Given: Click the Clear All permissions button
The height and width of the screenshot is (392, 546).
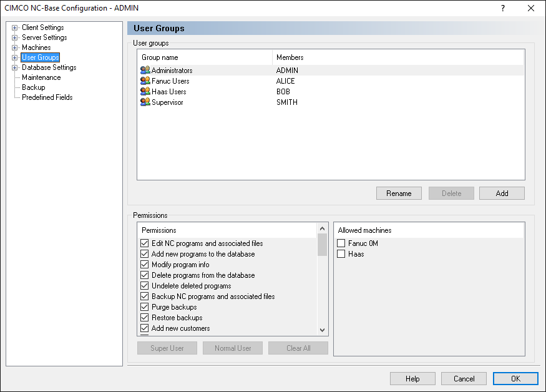Looking at the screenshot, I should click(298, 348).
